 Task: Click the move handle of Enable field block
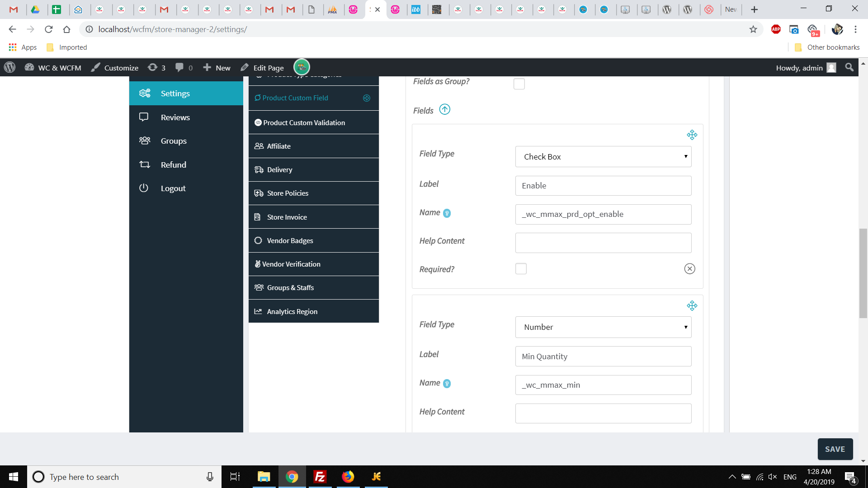pos(692,135)
